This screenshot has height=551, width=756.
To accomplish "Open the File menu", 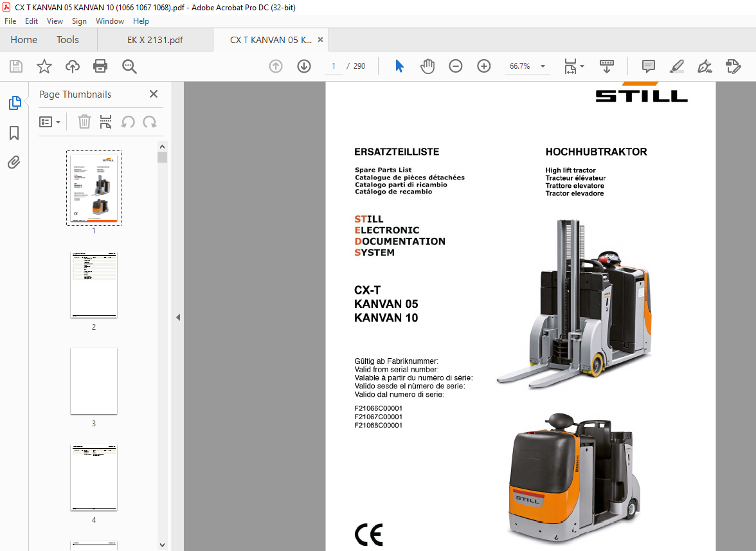I will coord(10,21).
